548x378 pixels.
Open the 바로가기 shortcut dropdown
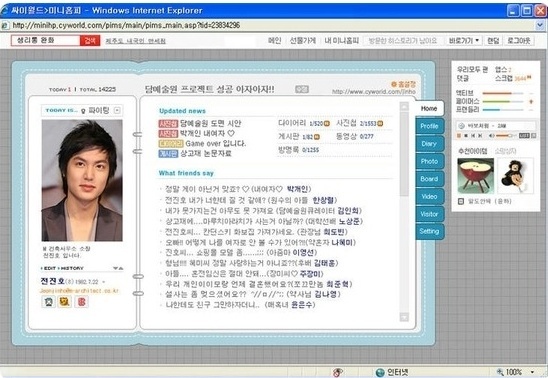click(x=464, y=41)
